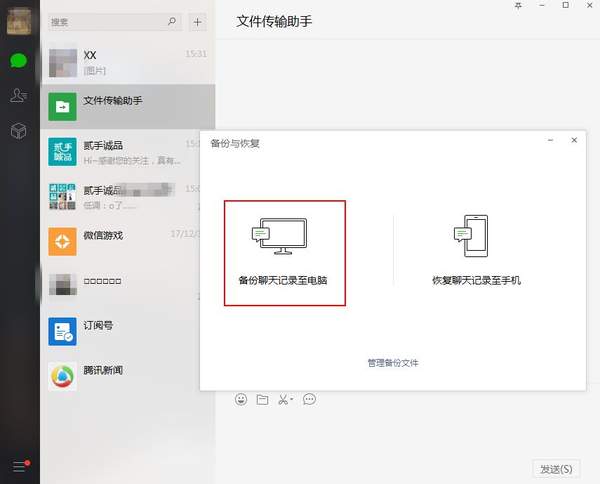This screenshot has height=484, width=600.
Task: Open the 订阅号 subscriptions entry
Action: pyautogui.click(x=127, y=332)
